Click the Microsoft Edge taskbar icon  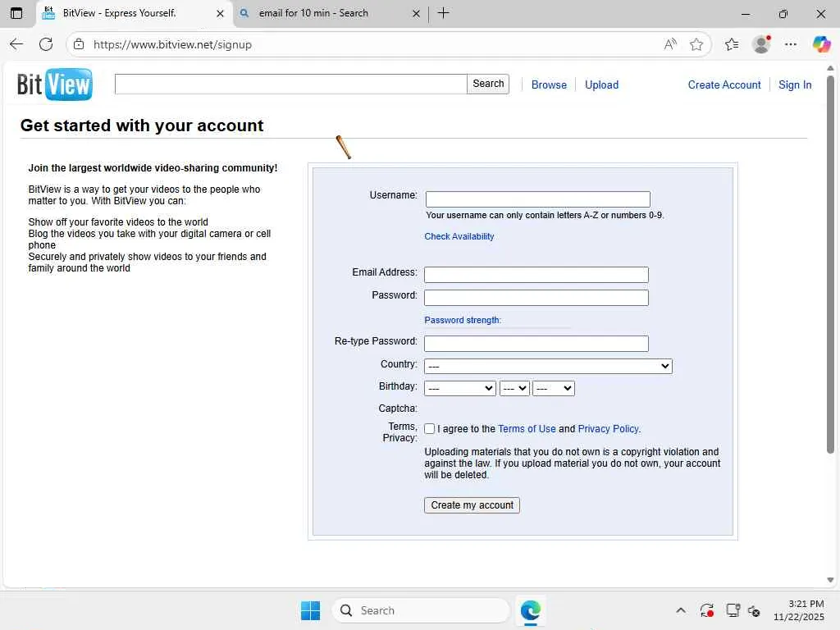click(531, 610)
